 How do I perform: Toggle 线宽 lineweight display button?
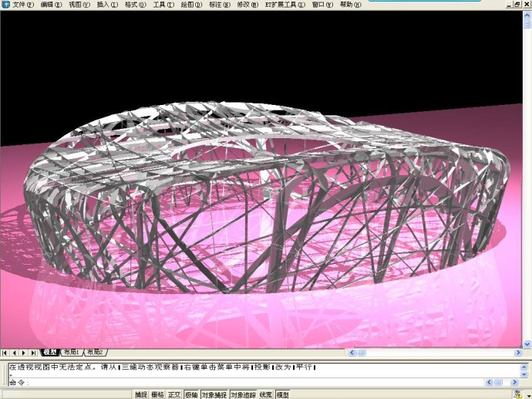pos(266,394)
